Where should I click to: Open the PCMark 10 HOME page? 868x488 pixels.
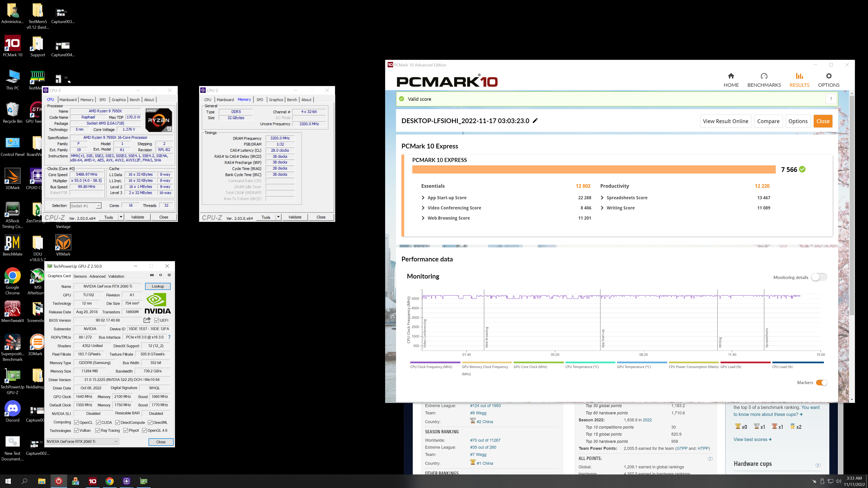pos(731,80)
